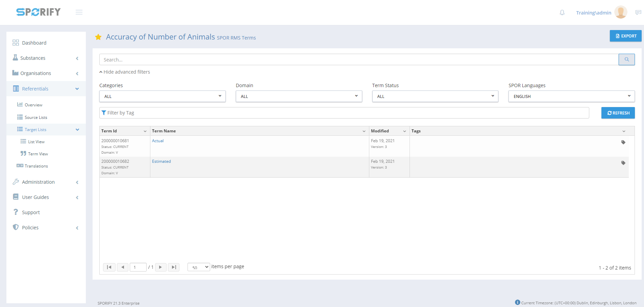Screen dimensions: 644x307
Task: Open the admin user avatar
Action: point(621,12)
